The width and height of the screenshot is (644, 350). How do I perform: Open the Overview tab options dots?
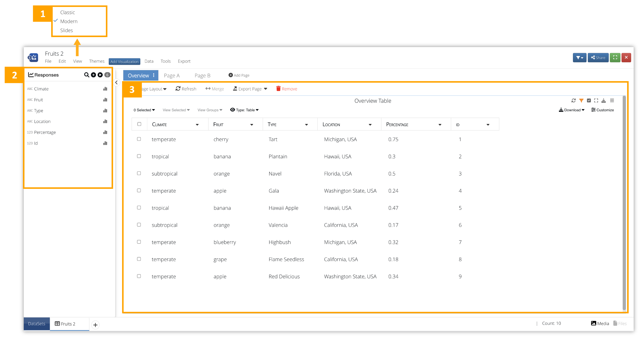tap(154, 75)
